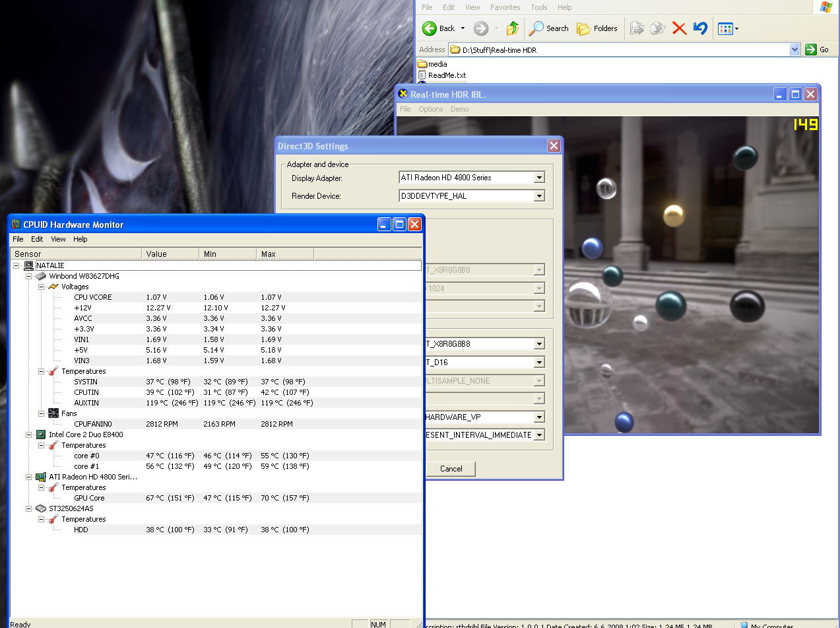Select the core #1 temperature row

(216, 466)
